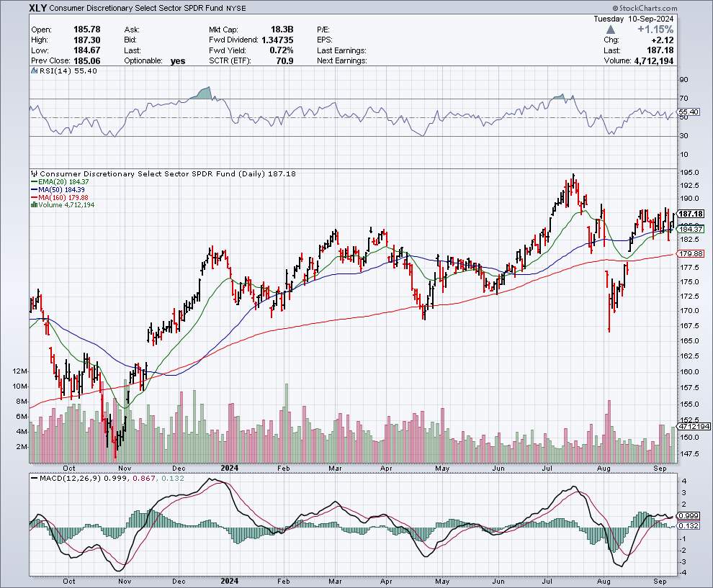The width and height of the screenshot is (713, 588).
Task: Click the Chg +2.12 value
Action: pos(662,40)
